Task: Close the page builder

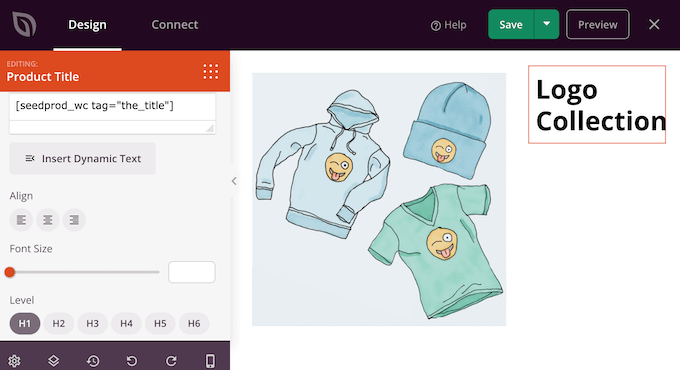Action: (x=654, y=24)
